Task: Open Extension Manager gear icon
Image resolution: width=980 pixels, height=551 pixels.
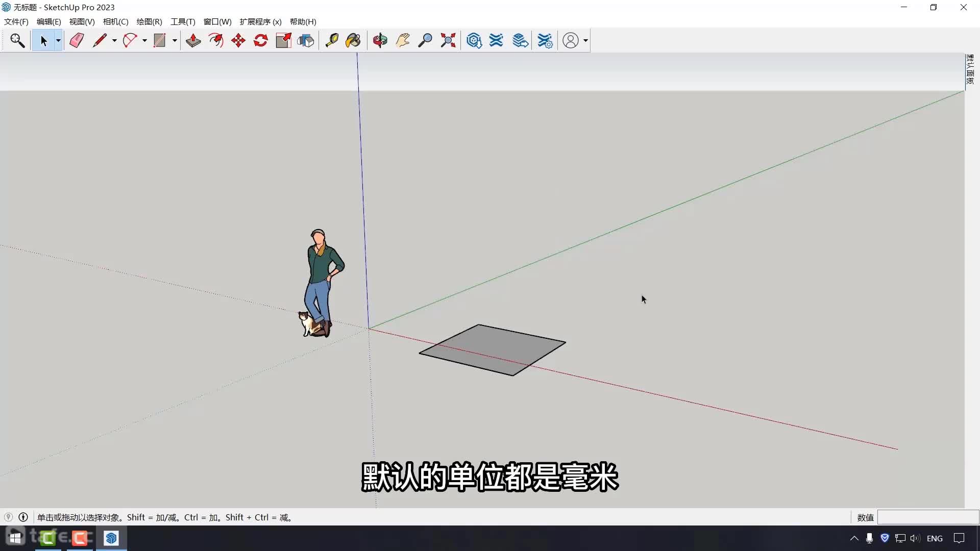Action: click(545, 41)
